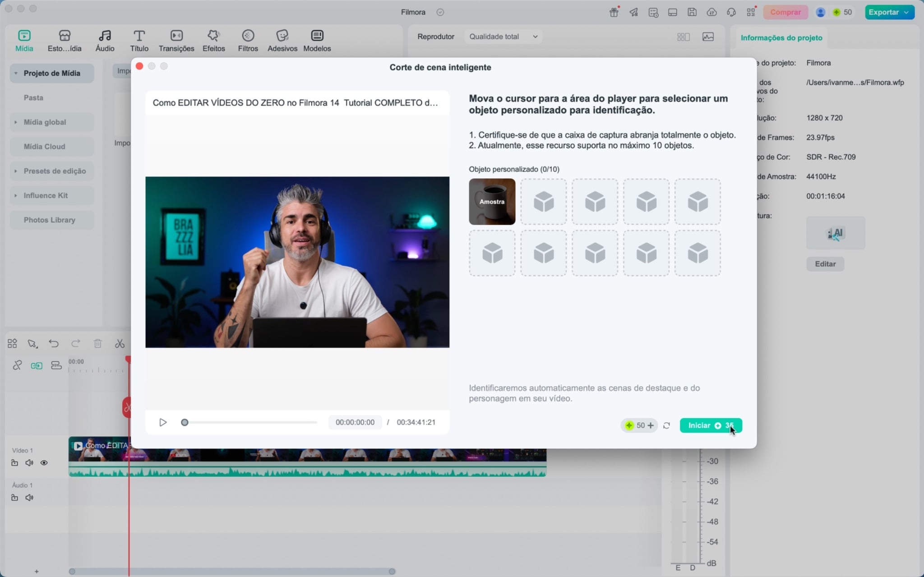The height and width of the screenshot is (577, 924).
Task: Click the send/share paper plane icon
Action: point(634,12)
